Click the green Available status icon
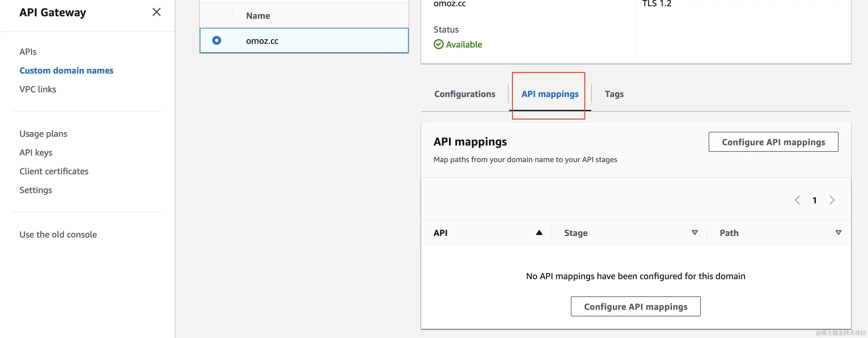Viewport: 868px width, 338px height. tap(438, 44)
